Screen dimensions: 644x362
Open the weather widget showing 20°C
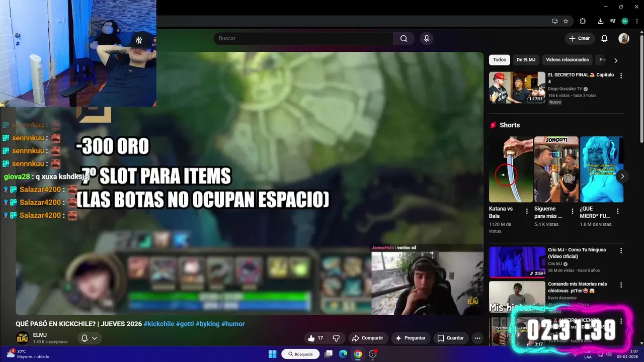coord(28,354)
